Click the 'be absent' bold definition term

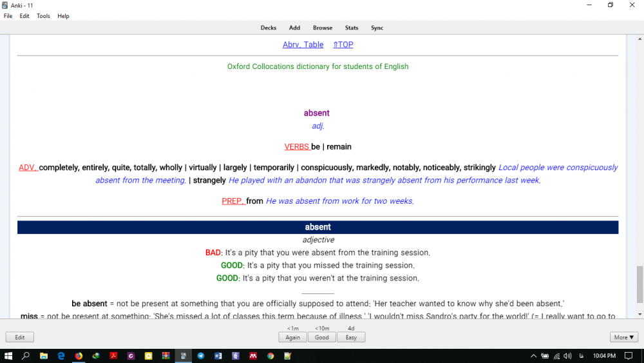[89, 304]
